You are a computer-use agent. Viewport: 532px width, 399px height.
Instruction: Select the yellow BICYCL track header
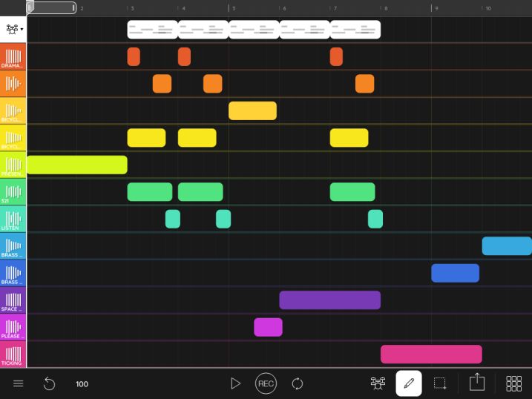coord(13,138)
